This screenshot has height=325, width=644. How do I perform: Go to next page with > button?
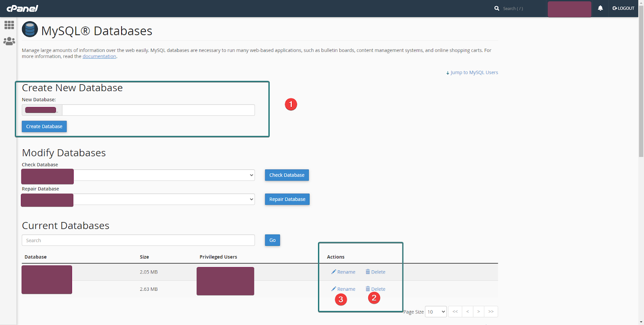pos(479,312)
